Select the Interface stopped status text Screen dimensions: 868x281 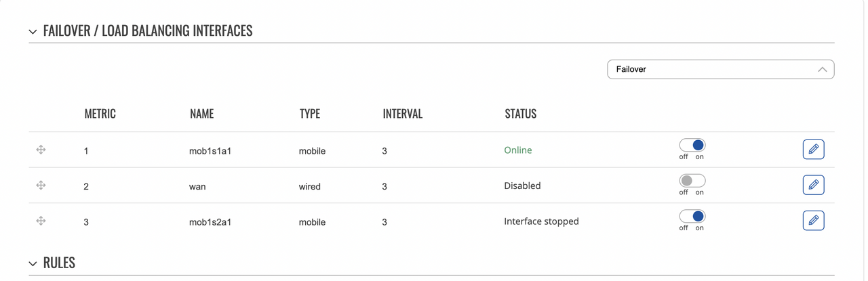[x=541, y=221]
